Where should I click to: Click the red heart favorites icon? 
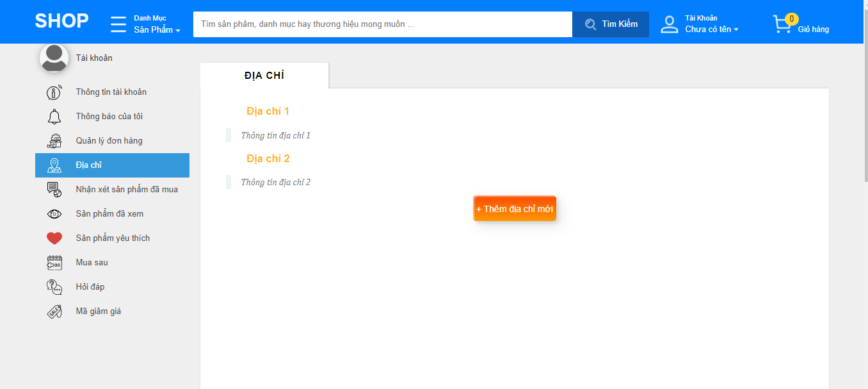tap(54, 238)
